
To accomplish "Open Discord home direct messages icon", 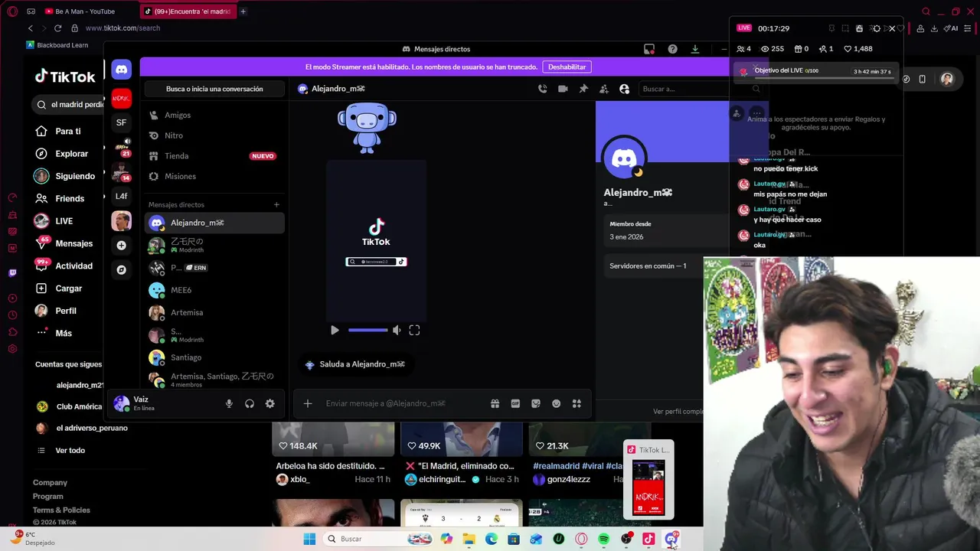I will [121, 70].
